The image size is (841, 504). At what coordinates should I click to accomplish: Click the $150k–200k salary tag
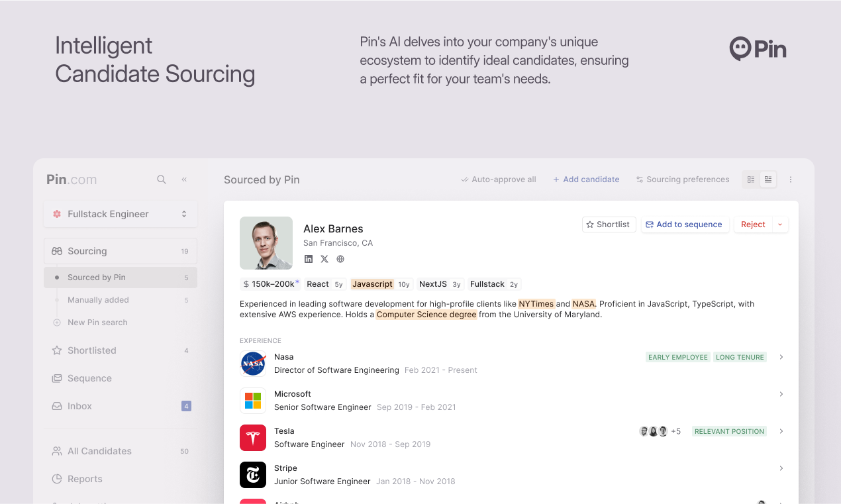click(x=271, y=284)
